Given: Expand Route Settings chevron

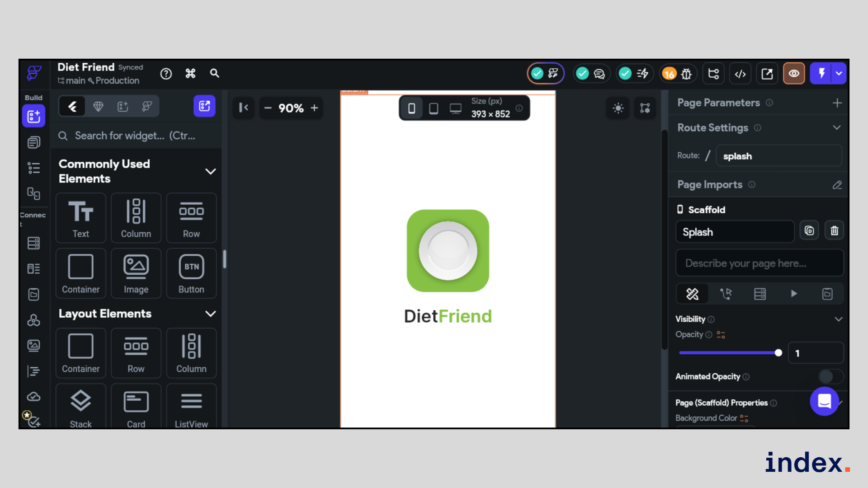Looking at the screenshot, I should point(837,128).
